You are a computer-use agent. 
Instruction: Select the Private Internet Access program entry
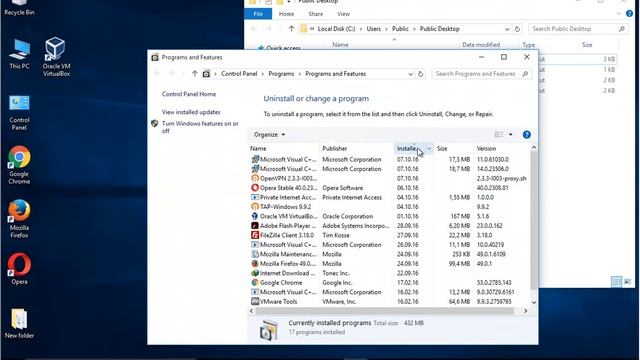tap(388, 197)
